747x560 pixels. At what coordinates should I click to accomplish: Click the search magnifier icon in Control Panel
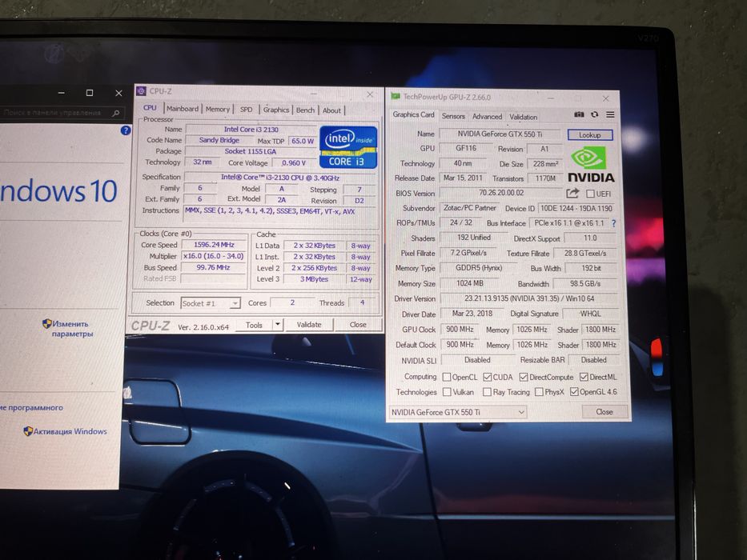116,114
